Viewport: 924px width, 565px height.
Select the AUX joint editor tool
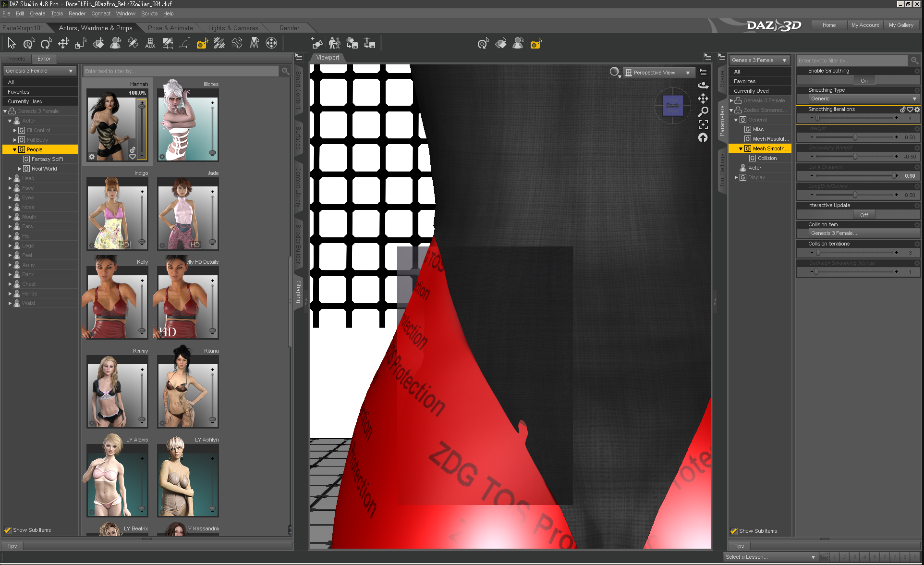click(150, 44)
